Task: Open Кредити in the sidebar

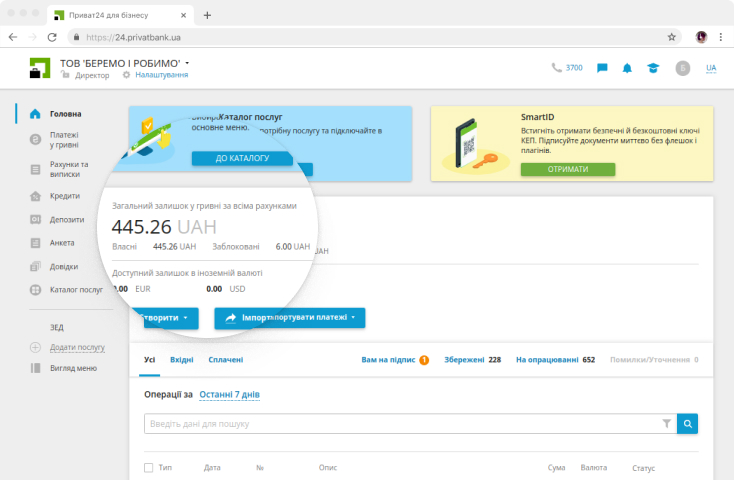Action: point(65,196)
